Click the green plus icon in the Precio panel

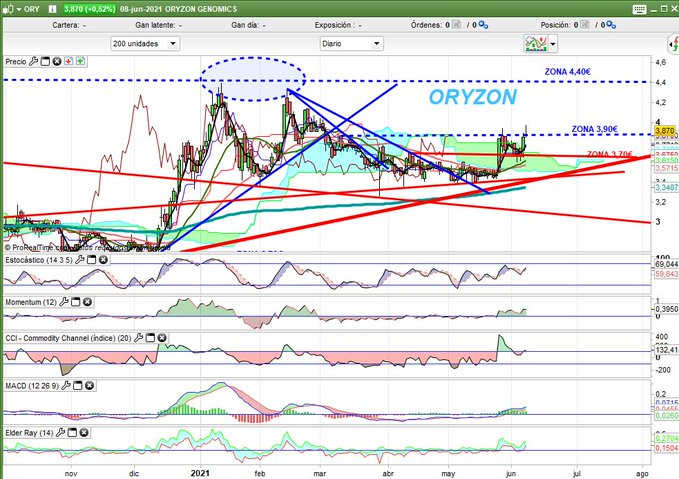(x=81, y=61)
